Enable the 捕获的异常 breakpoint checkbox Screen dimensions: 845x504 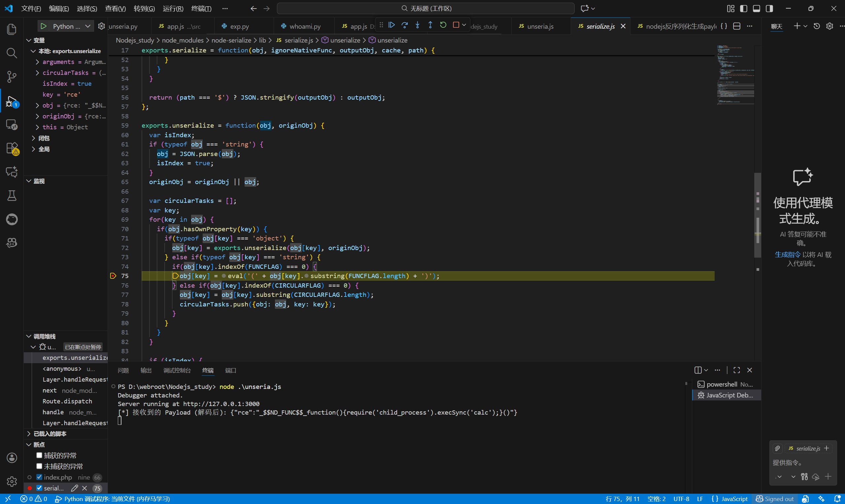point(39,455)
